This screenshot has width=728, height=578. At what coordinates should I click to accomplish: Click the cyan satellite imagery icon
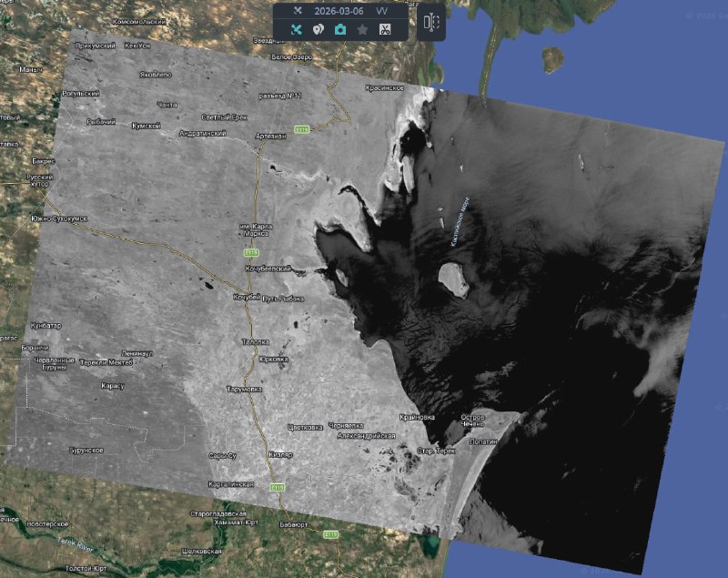point(296,29)
